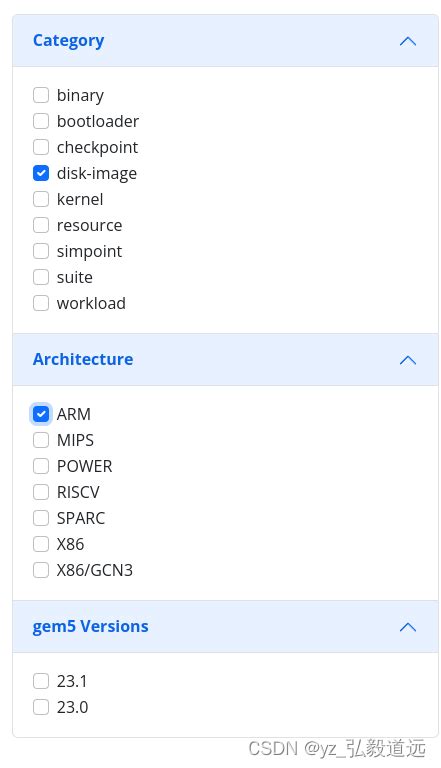
Task: Check the RISCV architecture checkbox
Action: click(41, 492)
